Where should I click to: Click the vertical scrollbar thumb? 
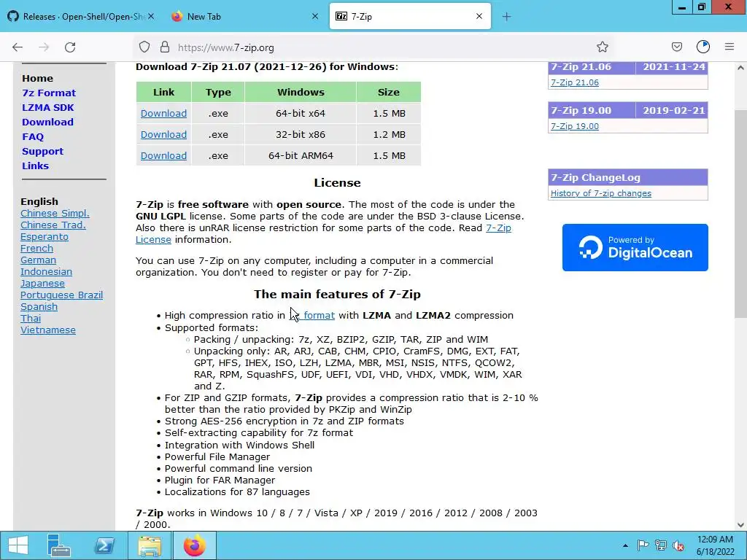[740, 214]
